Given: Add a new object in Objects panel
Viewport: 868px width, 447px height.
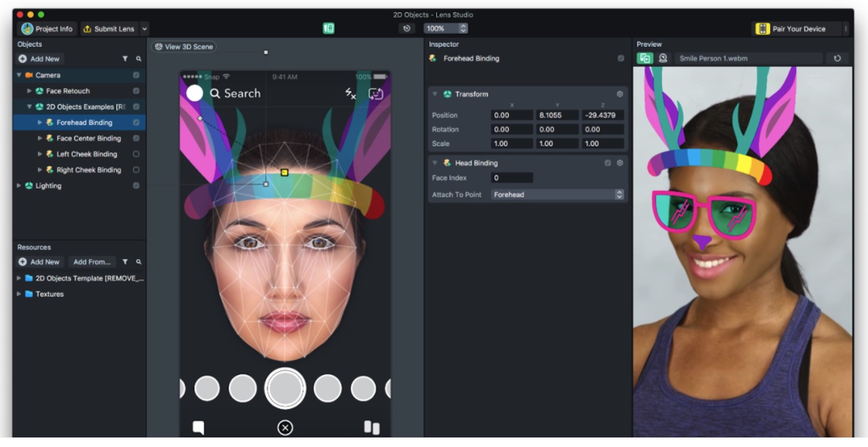Looking at the screenshot, I should click(39, 59).
